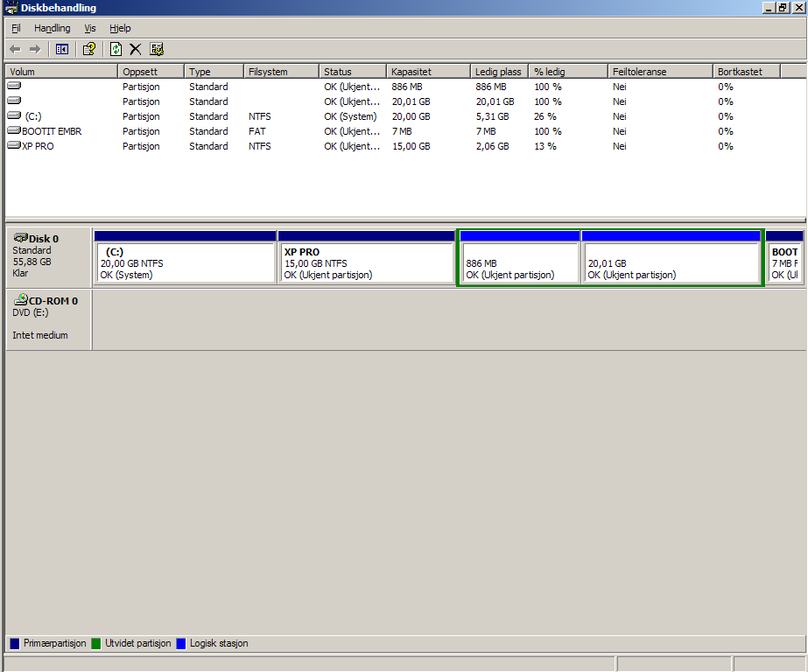The height and width of the screenshot is (672, 808).
Task: Click the Primærpartisjon legend color swatch
Action: (14, 643)
